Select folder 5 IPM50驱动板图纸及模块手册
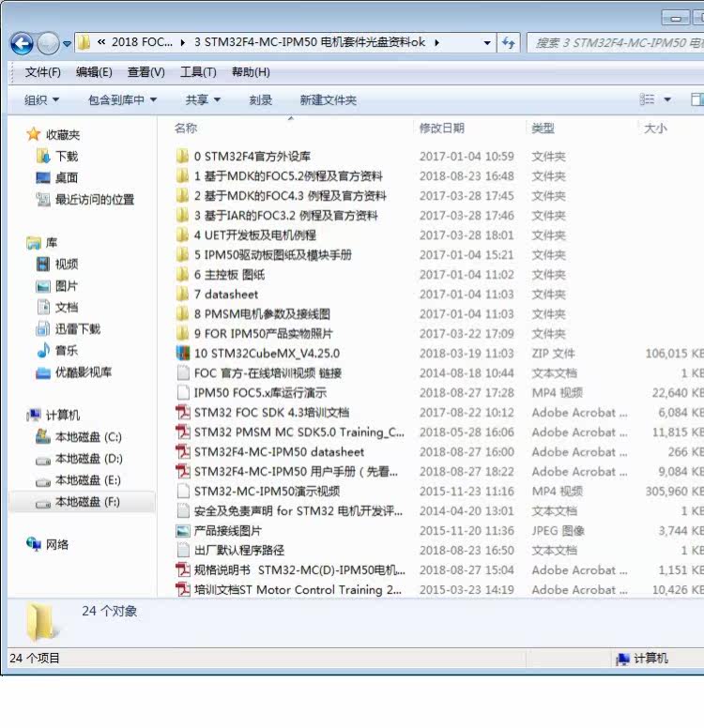The height and width of the screenshot is (728, 704). coord(273,255)
